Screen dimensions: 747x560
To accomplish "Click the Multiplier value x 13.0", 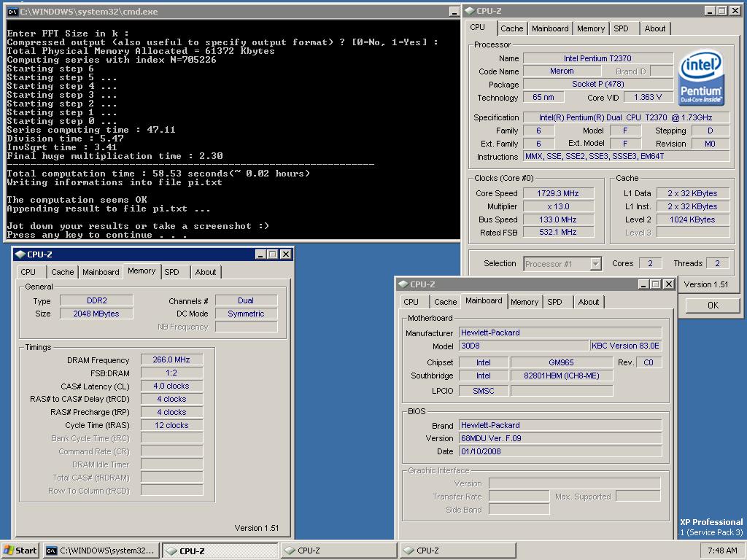I will 558,206.
